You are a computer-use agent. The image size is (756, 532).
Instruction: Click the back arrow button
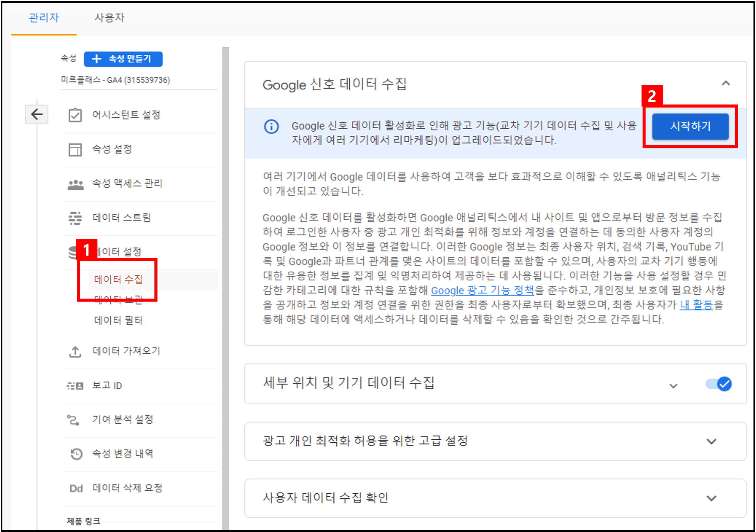[x=37, y=114]
